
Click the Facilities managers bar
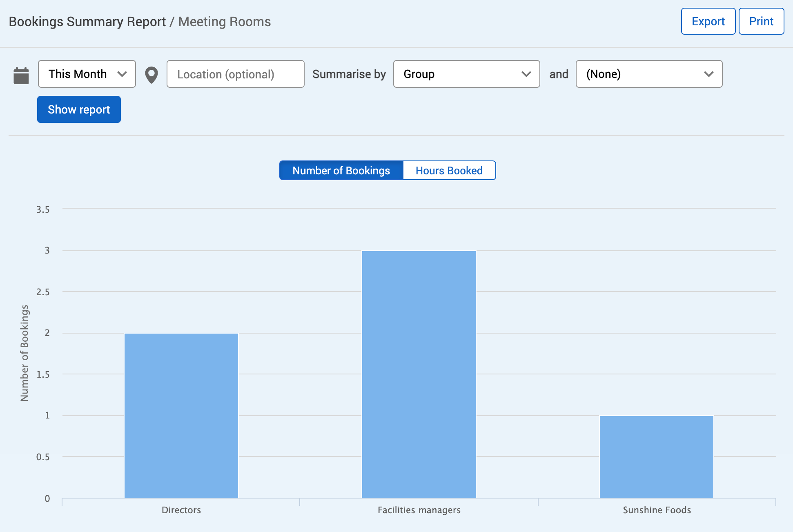419,374
